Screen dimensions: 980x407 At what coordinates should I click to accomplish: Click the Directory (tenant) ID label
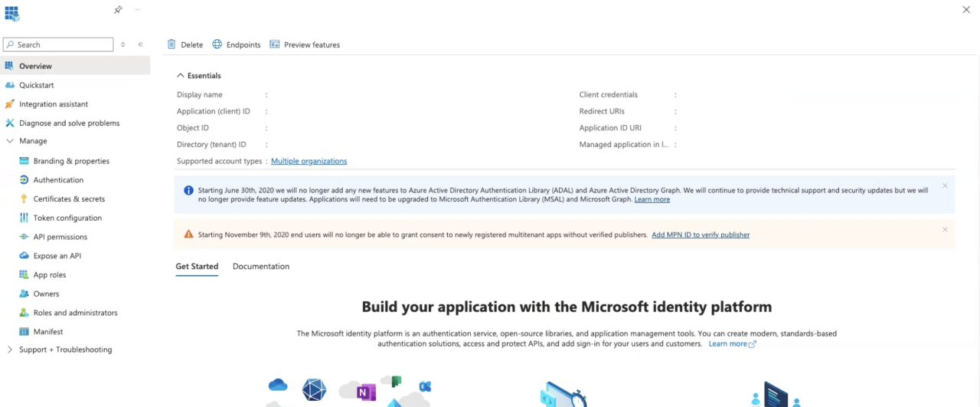tap(211, 144)
